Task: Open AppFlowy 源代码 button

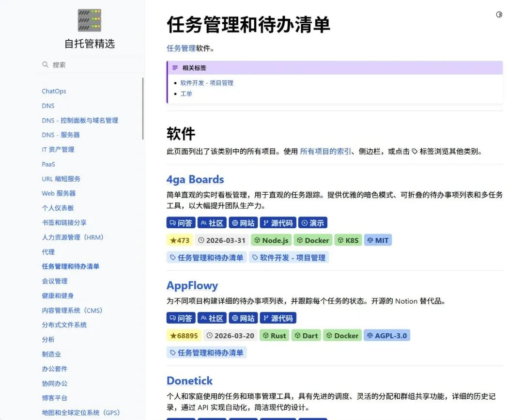Action: click(x=278, y=318)
